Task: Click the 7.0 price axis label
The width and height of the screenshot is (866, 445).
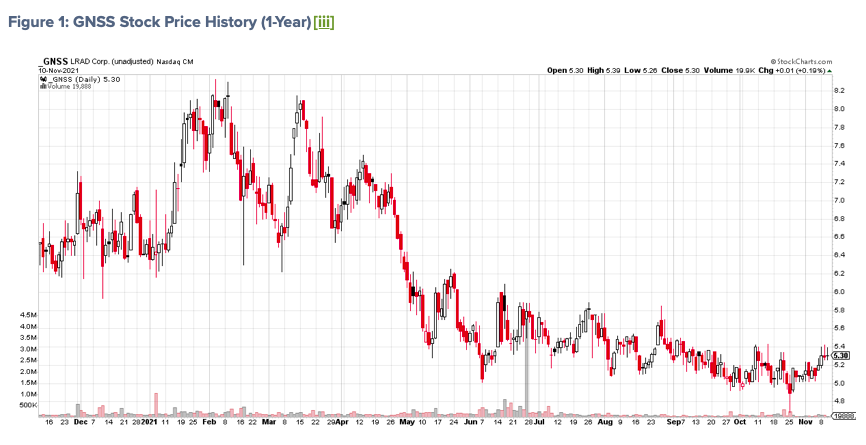Action: 839,200
